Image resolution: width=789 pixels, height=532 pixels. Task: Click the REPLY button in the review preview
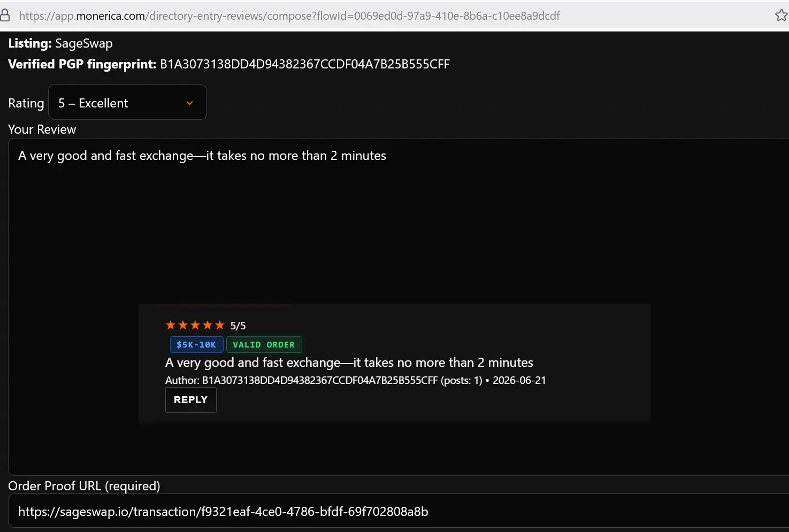(191, 400)
